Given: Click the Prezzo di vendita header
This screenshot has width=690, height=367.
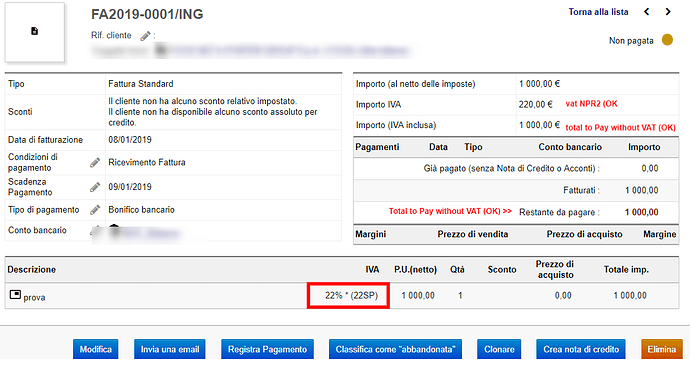Looking at the screenshot, I should [x=473, y=235].
